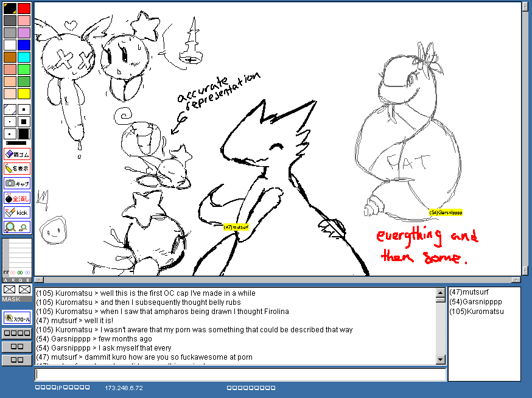Zoom out with the minus magnifier

[24, 228]
